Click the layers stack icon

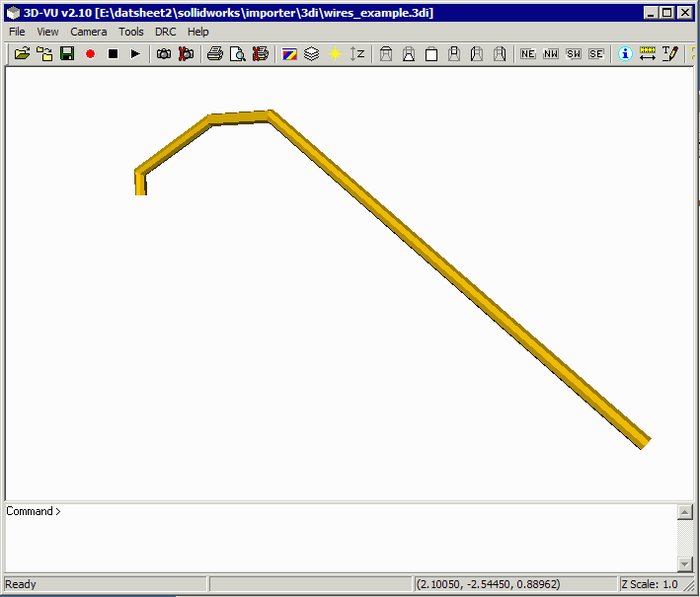click(311, 53)
